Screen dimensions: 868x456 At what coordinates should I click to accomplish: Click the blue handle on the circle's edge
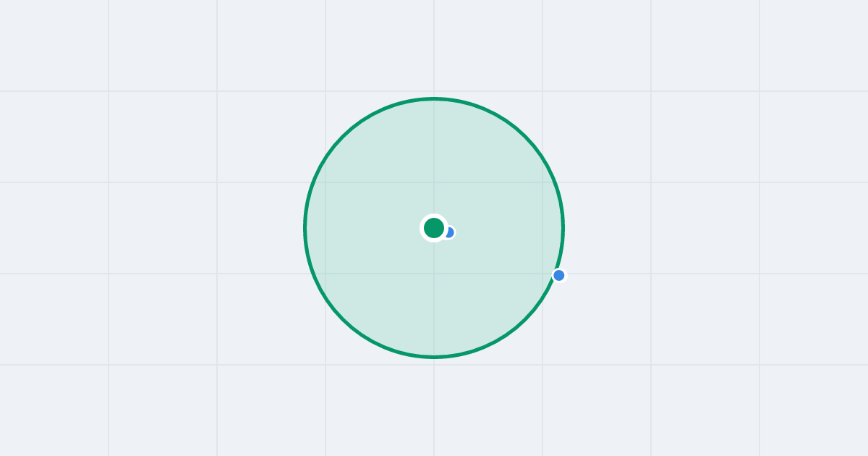559,275
